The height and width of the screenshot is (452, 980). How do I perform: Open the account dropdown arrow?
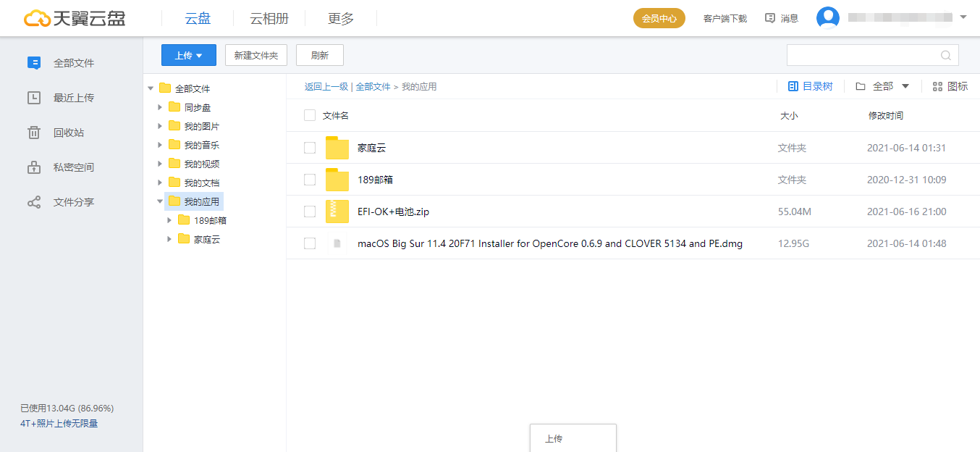pyautogui.click(x=963, y=17)
